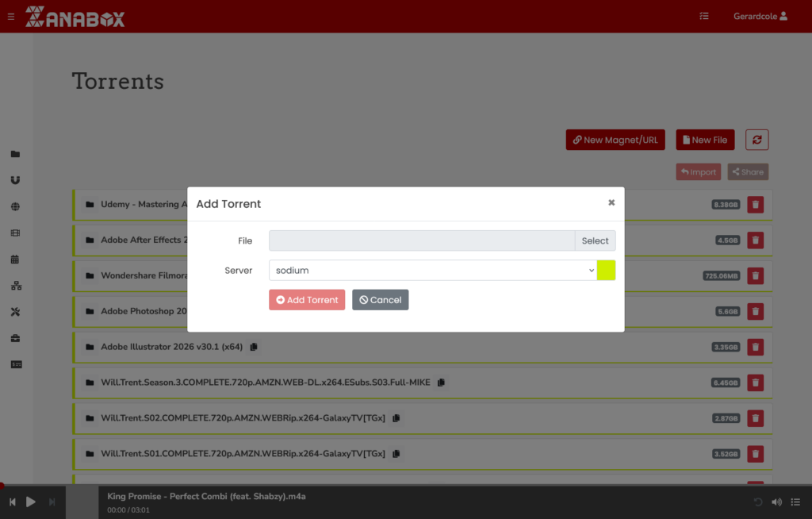Viewport: 812px width, 519px height.
Task: Open the network nodes sidebar icon
Action: point(16,285)
